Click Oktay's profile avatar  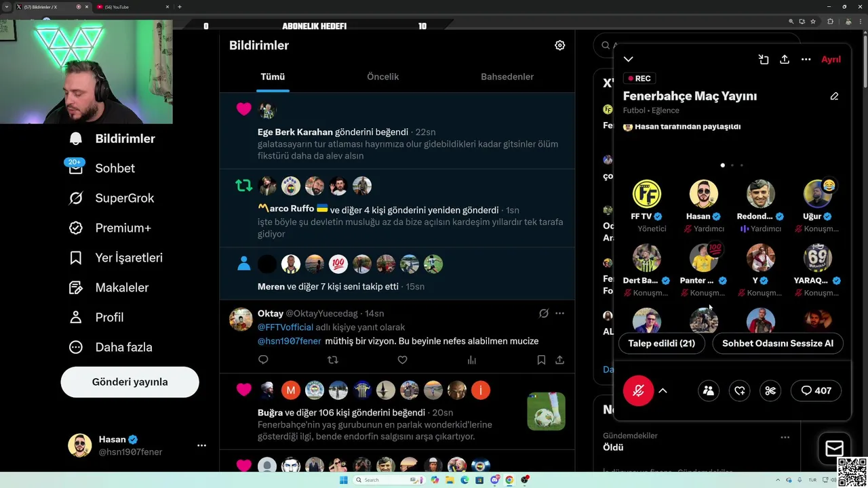241,319
